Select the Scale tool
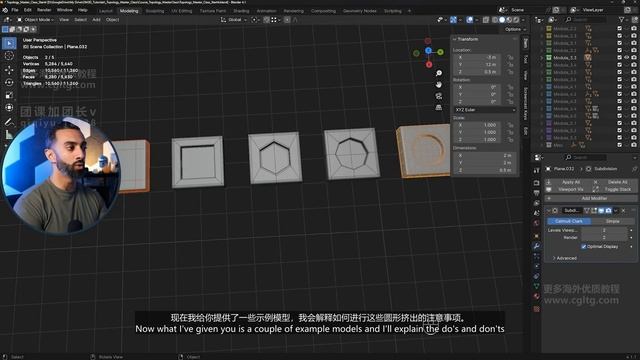This screenshot has width=640, height=360. [x=9, y=95]
